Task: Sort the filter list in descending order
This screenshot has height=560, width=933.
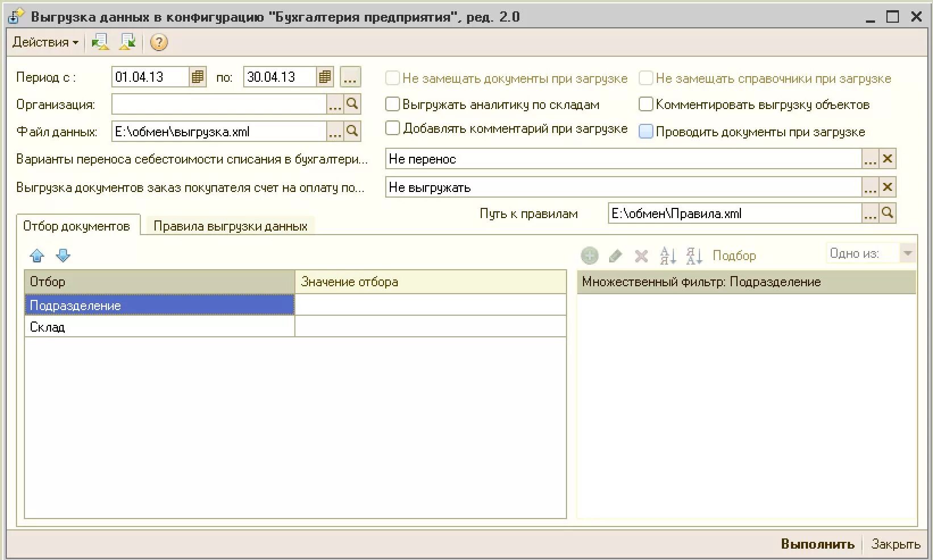Action: tap(694, 256)
